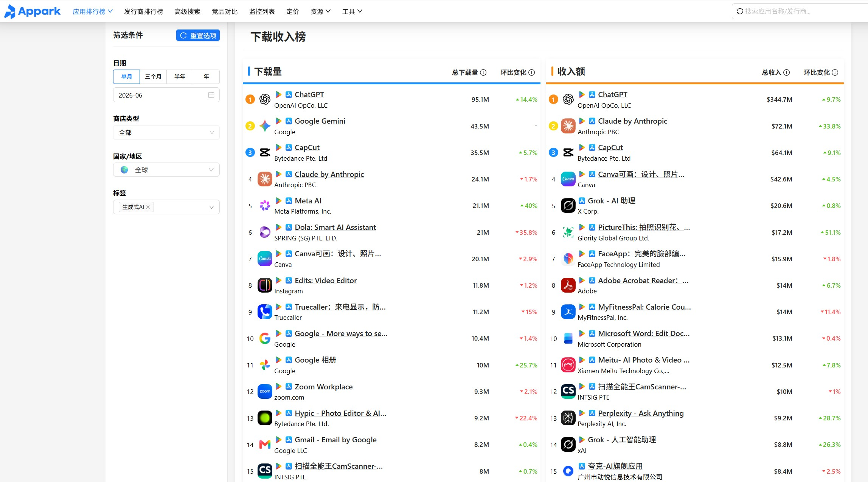Select 年 date range

click(207, 76)
